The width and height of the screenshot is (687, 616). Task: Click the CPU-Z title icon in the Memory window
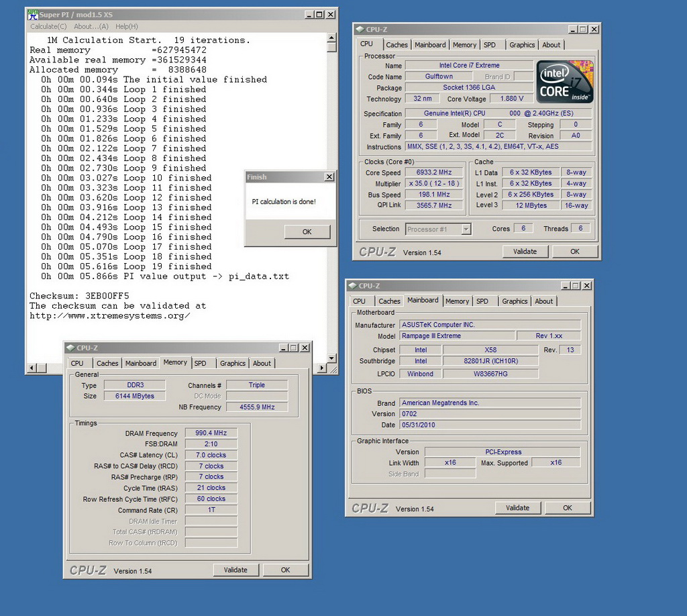[x=70, y=348]
